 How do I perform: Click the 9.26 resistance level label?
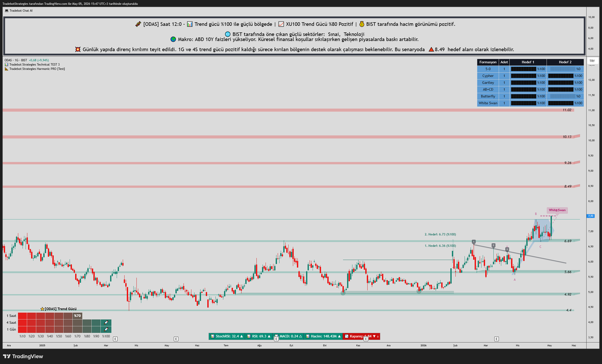point(568,163)
